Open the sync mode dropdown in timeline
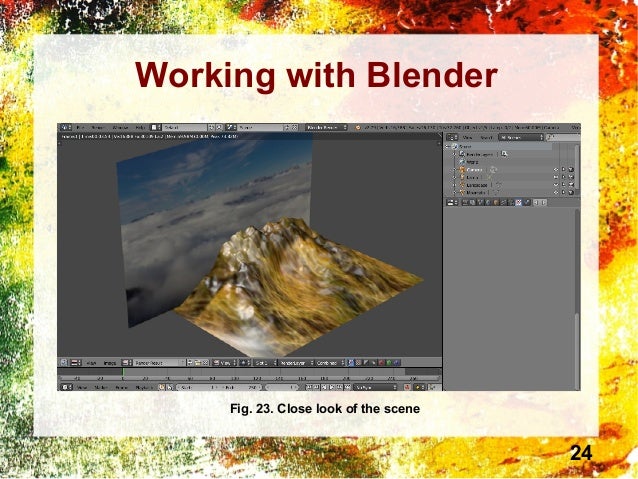The height and width of the screenshot is (479, 638). click(x=375, y=387)
